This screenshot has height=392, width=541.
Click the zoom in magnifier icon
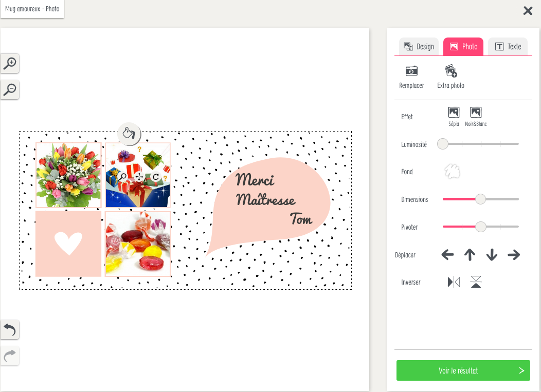[x=10, y=63]
